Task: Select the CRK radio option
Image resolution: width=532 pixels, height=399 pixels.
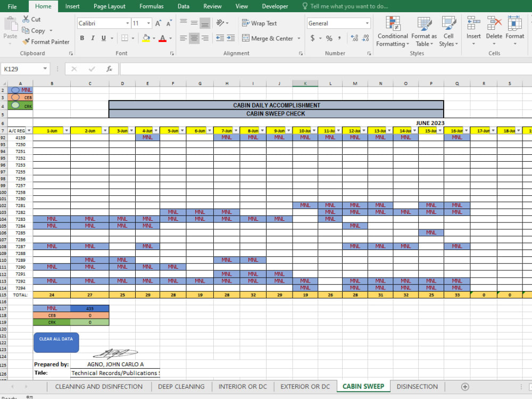Action: [x=15, y=105]
